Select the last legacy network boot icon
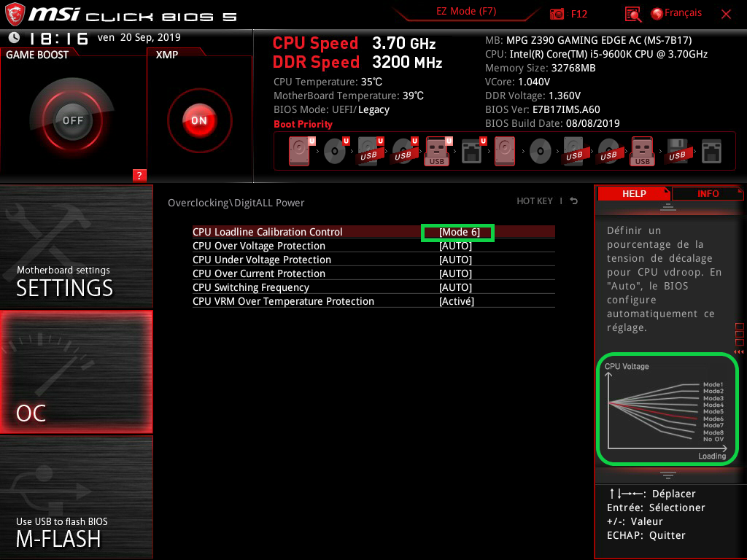 pyautogui.click(x=711, y=152)
